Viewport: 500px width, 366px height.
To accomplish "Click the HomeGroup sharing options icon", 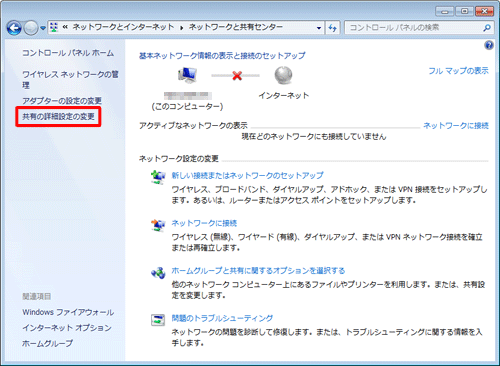I will tap(158, 273).
